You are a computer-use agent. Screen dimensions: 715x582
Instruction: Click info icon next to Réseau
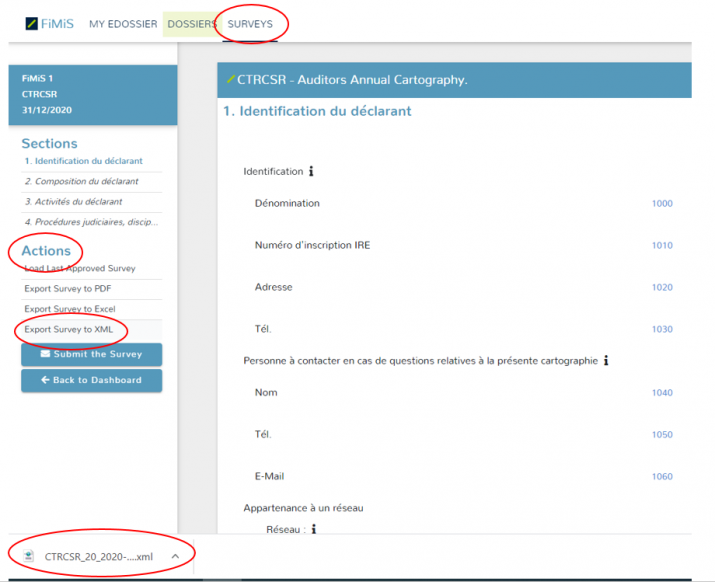(314, 529)
